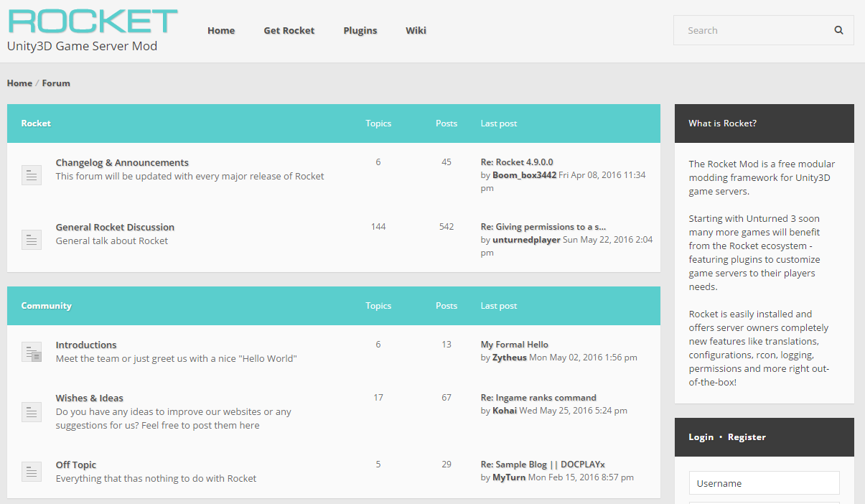Open Changelog & Announcements forum
The image size is (865, 504).
(122, 163)
